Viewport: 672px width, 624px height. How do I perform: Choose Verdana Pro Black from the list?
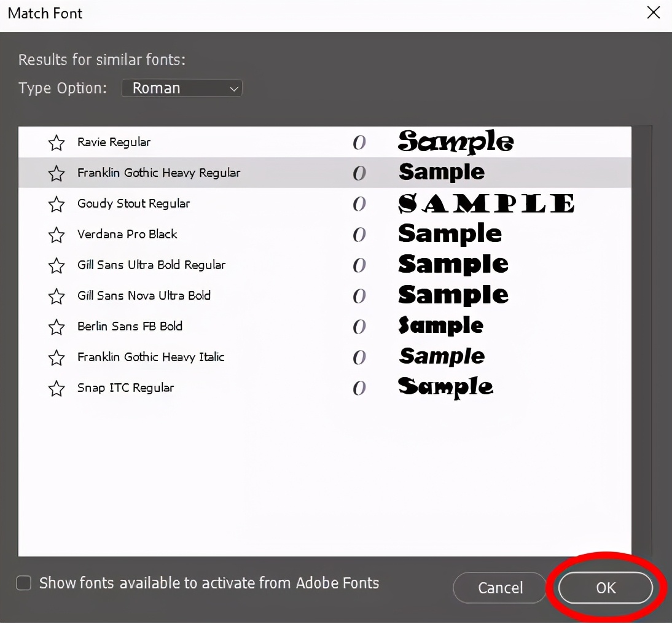[127, 235]
